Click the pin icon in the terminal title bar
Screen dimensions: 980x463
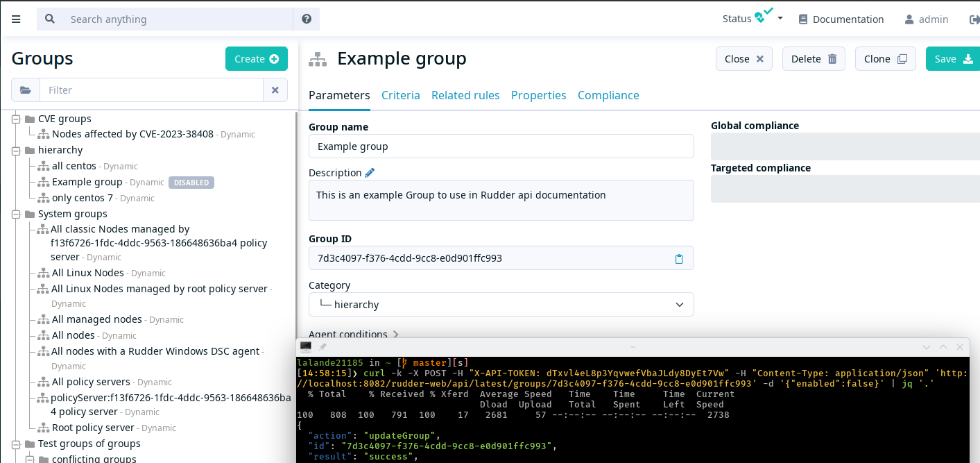click(323, 346)
